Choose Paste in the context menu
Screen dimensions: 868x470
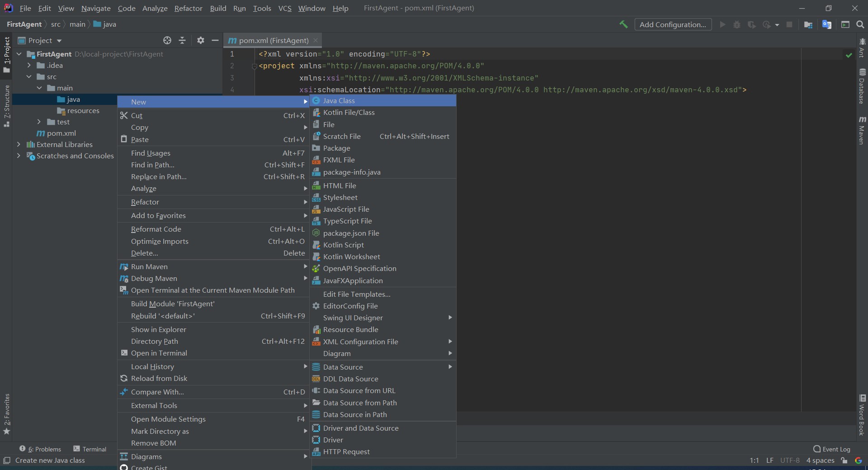coord(213,140)
